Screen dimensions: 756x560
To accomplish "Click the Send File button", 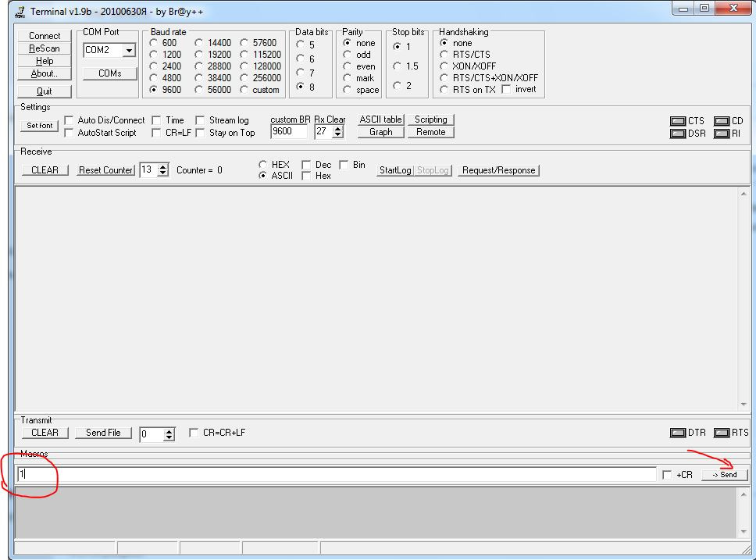I will point(103,433).
